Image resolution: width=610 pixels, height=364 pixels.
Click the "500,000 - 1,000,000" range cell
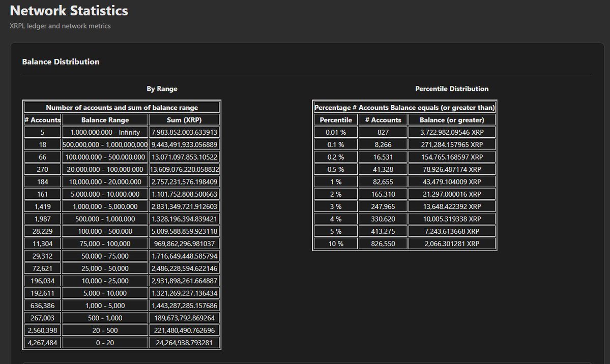(x=105, y=219)
